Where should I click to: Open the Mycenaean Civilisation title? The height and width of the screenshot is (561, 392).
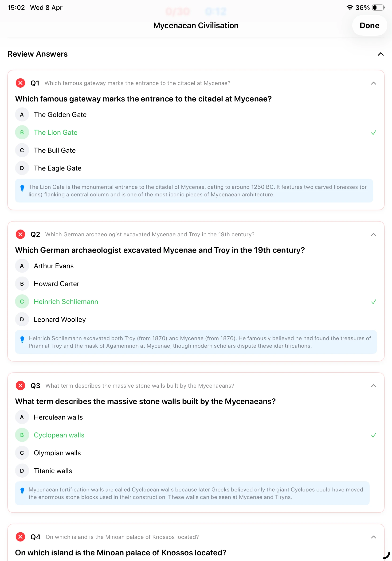click(196, 25)
